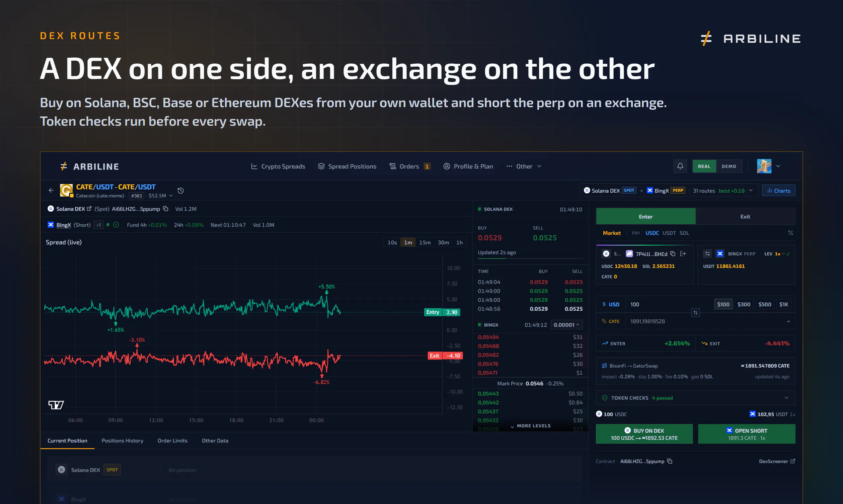Expand MORE LEVELS in the order book
This screenshot has width=843, height=504.
coord(530,426)
